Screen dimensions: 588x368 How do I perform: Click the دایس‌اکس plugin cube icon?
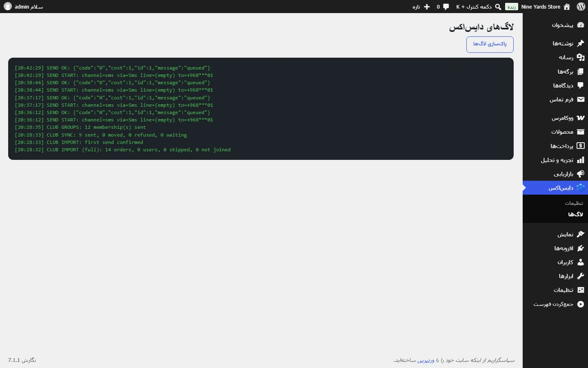pyautogui.click(x=581, y=188)
